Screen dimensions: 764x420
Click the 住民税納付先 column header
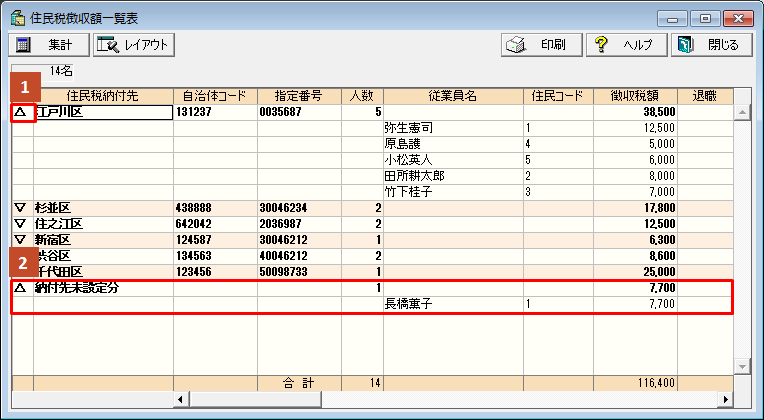(x=102, y=96)
